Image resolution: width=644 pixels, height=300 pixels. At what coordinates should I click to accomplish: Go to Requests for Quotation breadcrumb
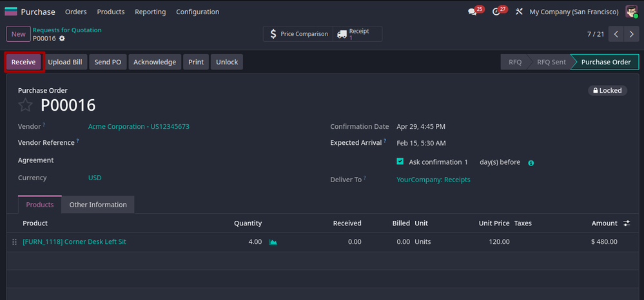click(67, 30)
